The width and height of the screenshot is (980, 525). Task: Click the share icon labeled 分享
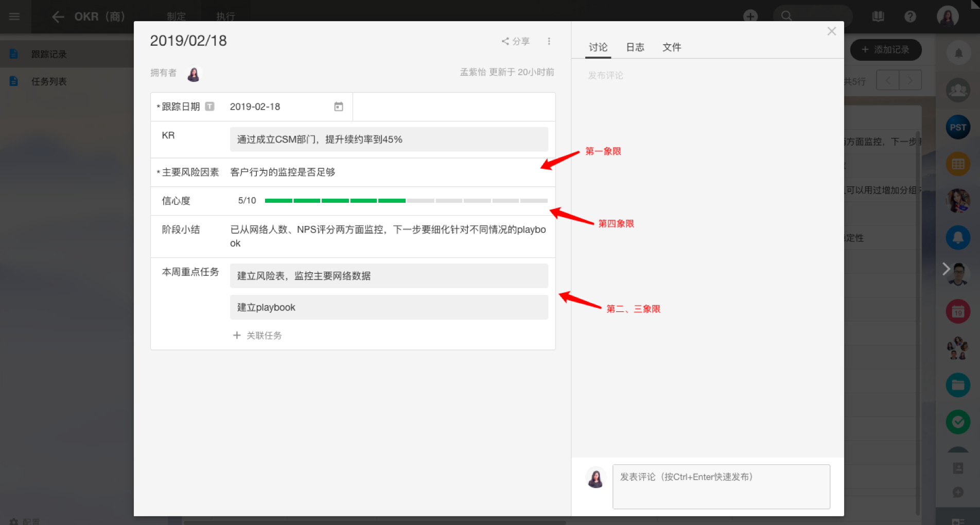coord(515,41)
